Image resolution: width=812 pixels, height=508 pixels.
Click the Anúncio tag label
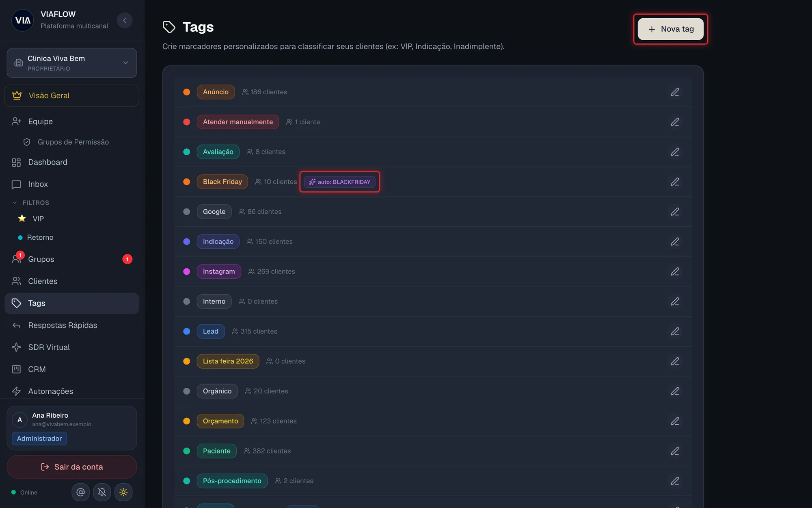tap(216, 92)
